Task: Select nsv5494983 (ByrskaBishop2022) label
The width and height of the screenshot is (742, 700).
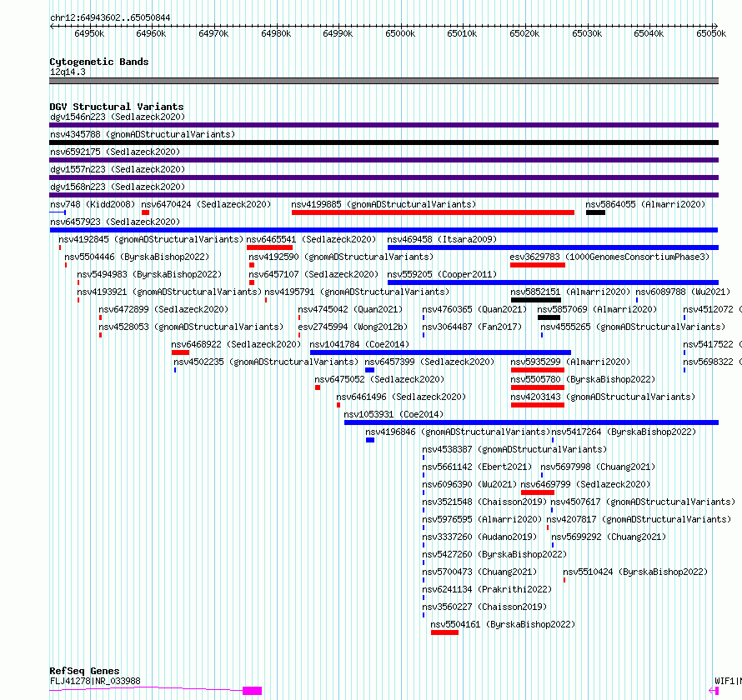Action: coord(149,274)
